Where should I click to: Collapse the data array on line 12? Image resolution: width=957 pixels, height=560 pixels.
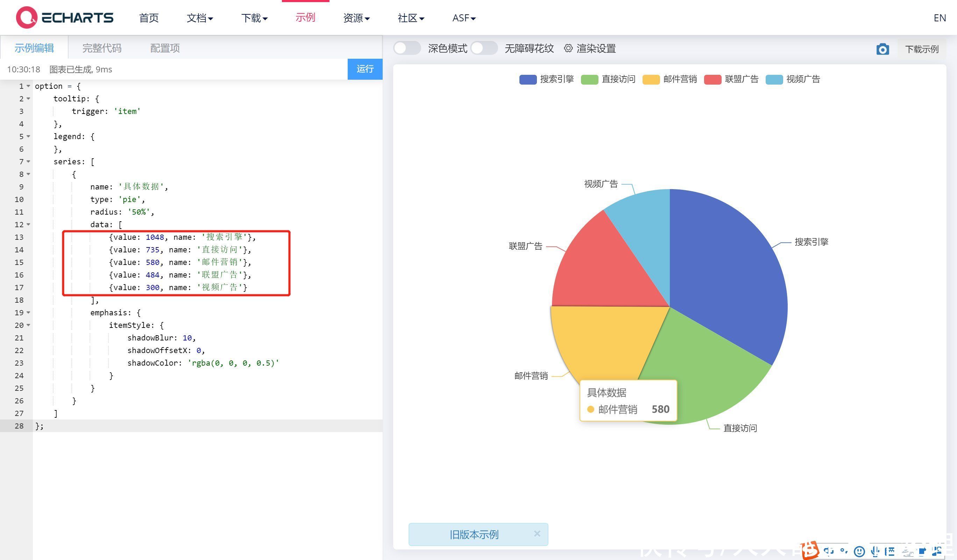coord(28,225)
